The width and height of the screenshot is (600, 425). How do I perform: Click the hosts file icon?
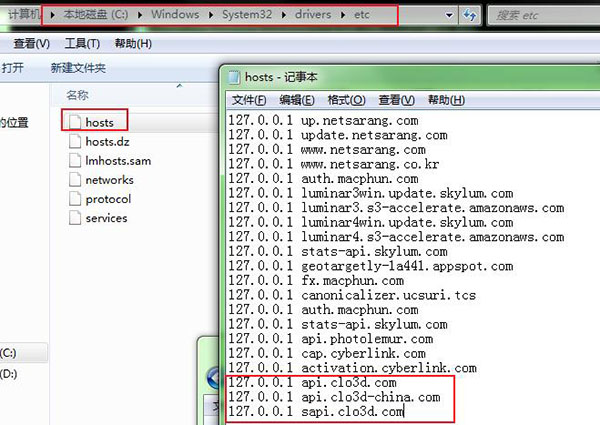coord(75,122)
